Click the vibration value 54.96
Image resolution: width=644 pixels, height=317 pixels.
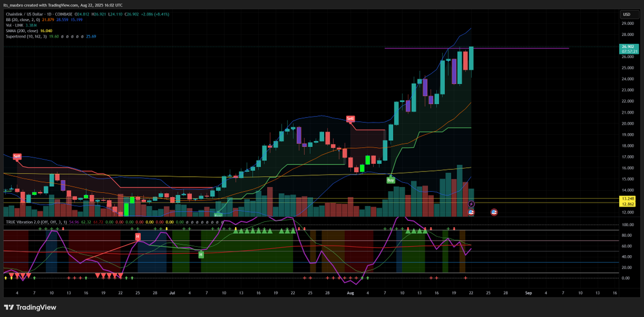pos(74,221)
